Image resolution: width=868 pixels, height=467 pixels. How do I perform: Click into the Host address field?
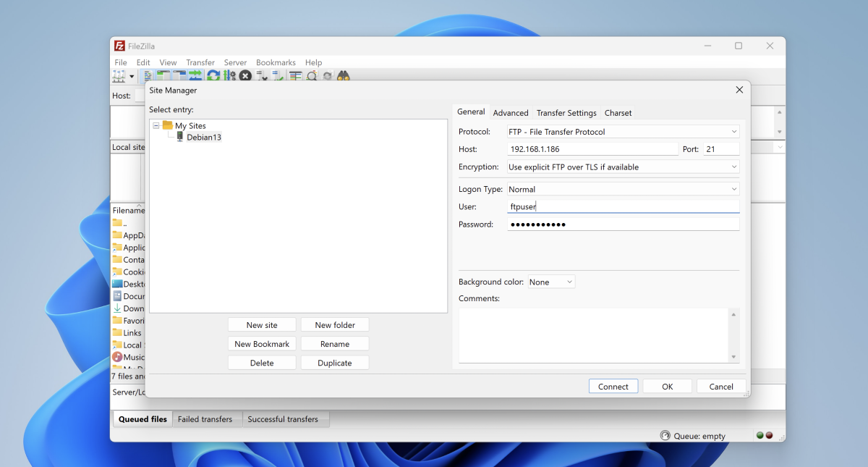592,149
